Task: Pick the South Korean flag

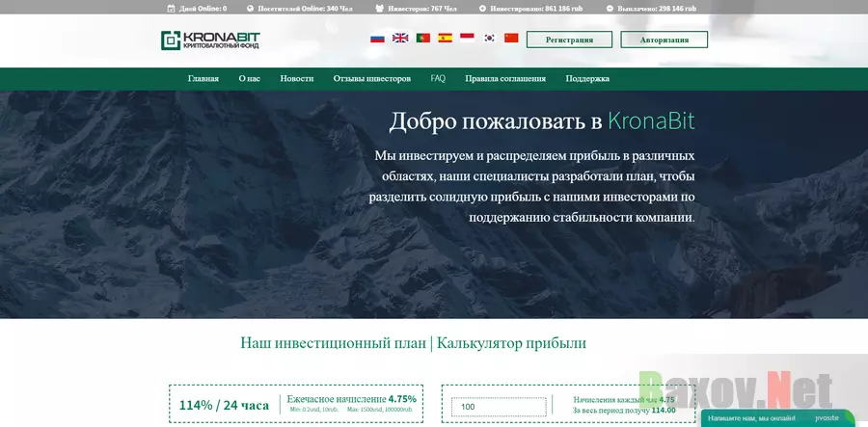Action: [x=489, y=38]
